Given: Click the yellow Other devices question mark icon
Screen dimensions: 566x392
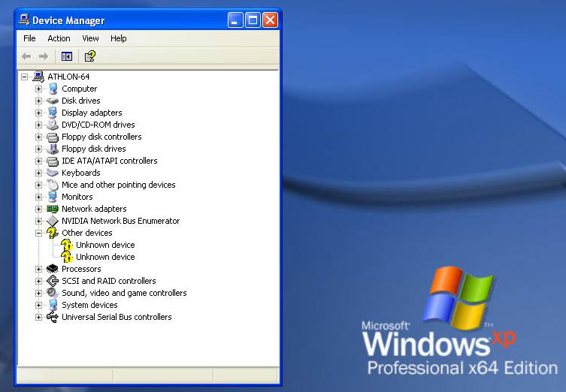Looking at the screenshot, I should [x=53, y=233].
